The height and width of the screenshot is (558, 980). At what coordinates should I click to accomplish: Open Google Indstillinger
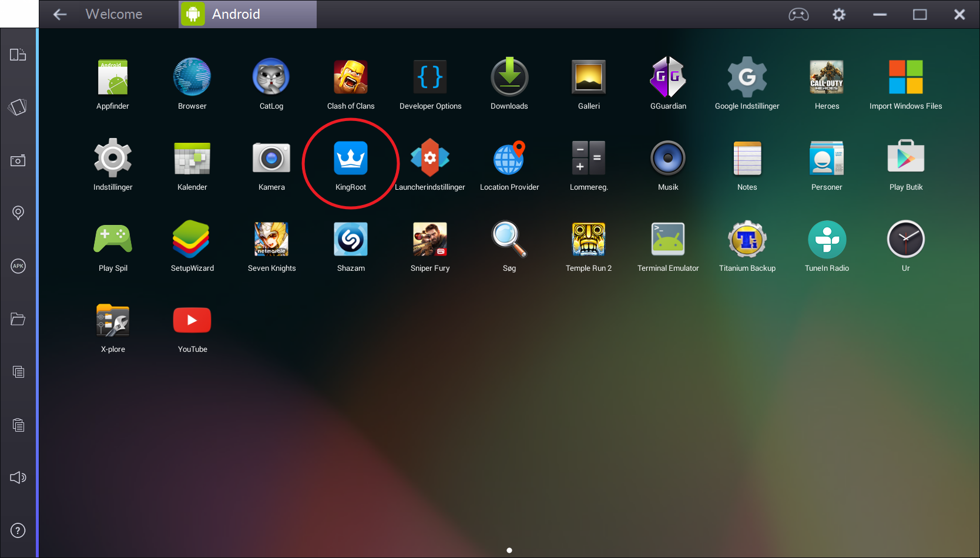coord(747,77)
